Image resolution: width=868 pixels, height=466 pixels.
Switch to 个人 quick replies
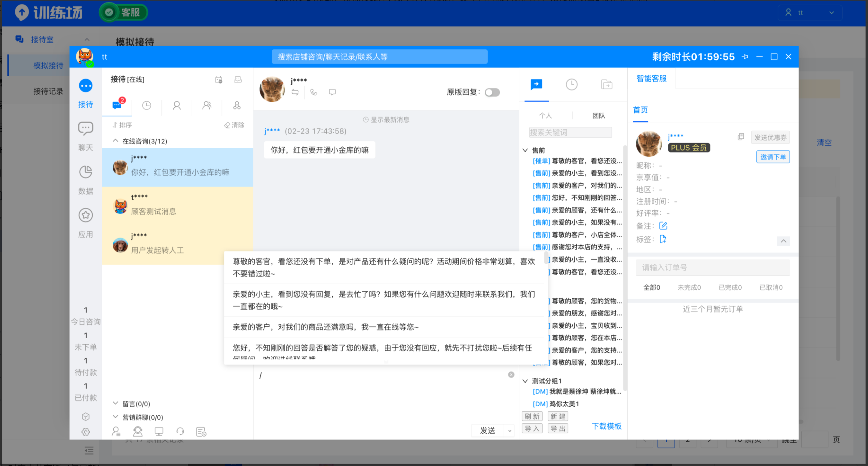click(545, 115)
